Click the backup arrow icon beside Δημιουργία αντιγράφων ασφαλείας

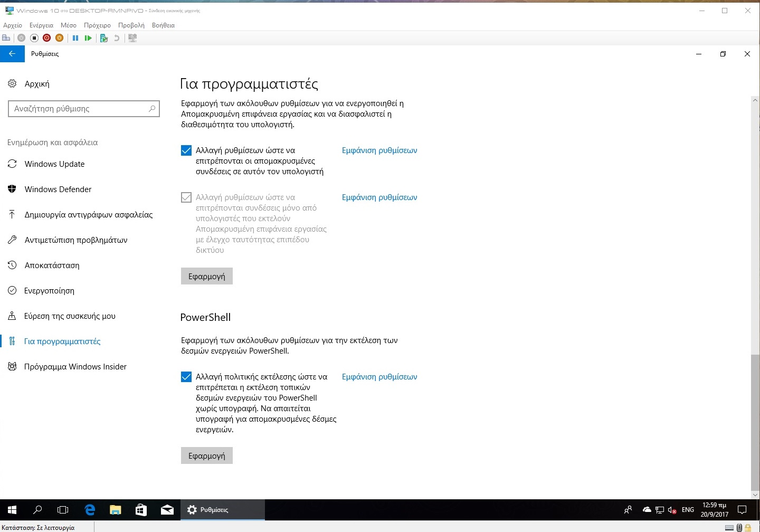pyautogui.click(x=12, y=214)
